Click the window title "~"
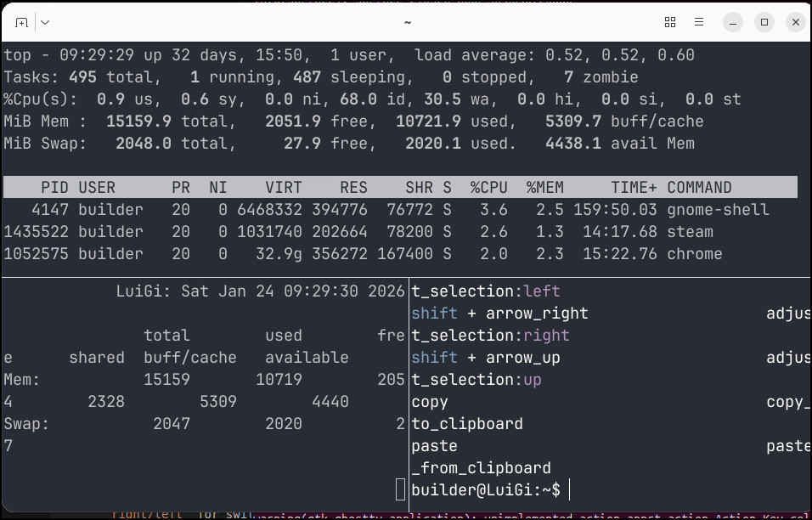This screenshot has height=520, width=812. click(407, 22)
